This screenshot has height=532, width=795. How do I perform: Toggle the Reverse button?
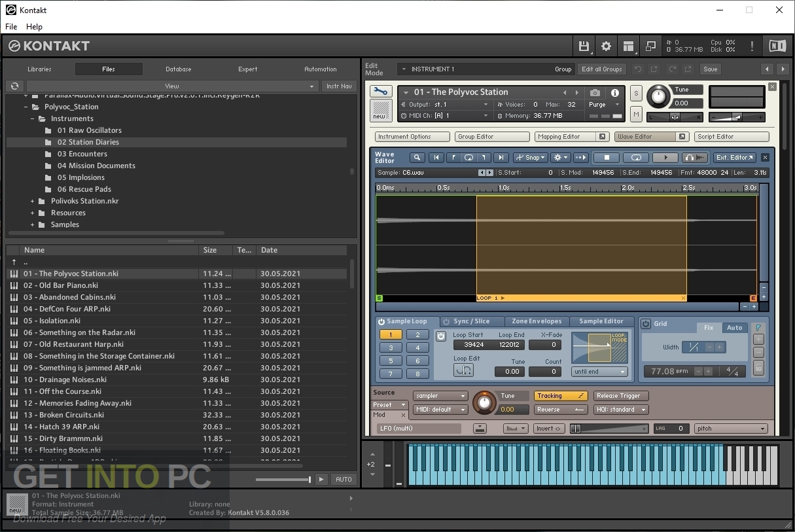click(x=561, y=410)
